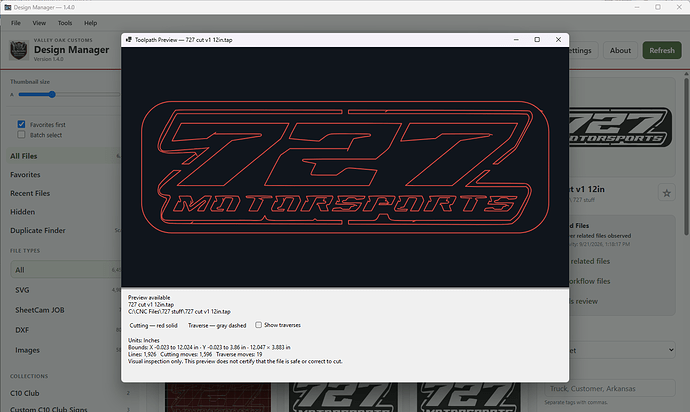This screenshot has height=412, width=690.
Task: Adjust the Thumbnail size slider handle
Action: coord(52,94)
